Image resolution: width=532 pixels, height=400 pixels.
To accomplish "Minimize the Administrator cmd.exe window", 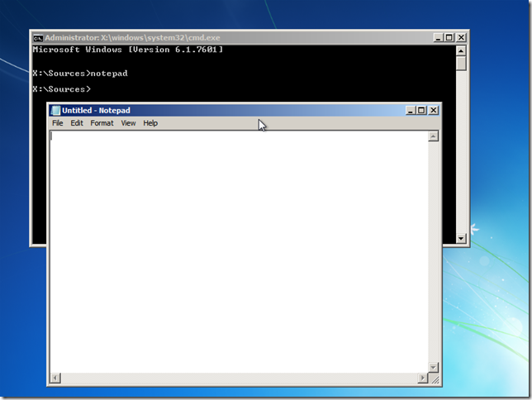I will tap(438, 38).
